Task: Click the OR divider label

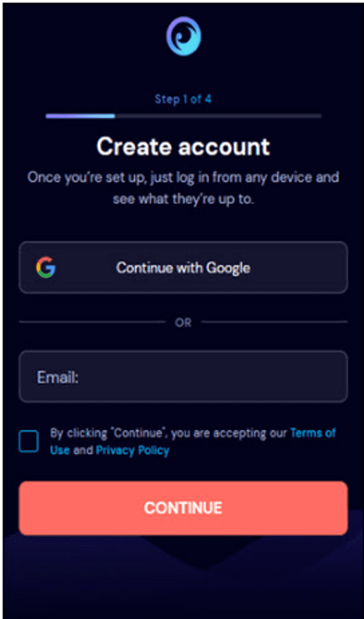Action: (183, 322)
